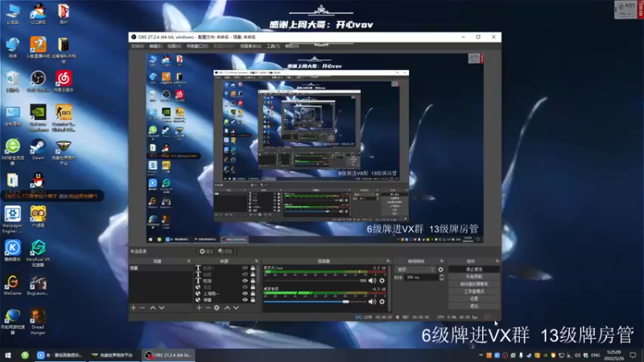Toggle eye visibility of the 弹幕 source
This screenshot has width=644, height=362.
click(245, 299)
